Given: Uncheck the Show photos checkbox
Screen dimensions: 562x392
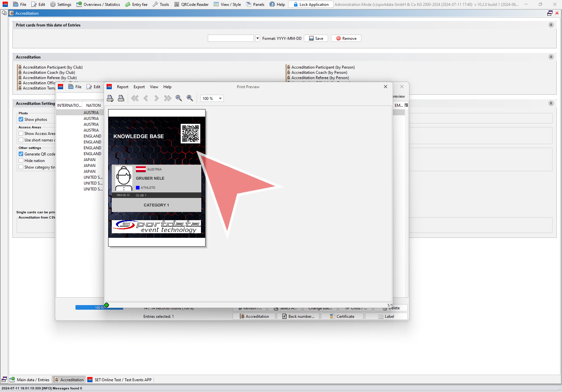Looking at the screenshot, I should tap(21, 120).
